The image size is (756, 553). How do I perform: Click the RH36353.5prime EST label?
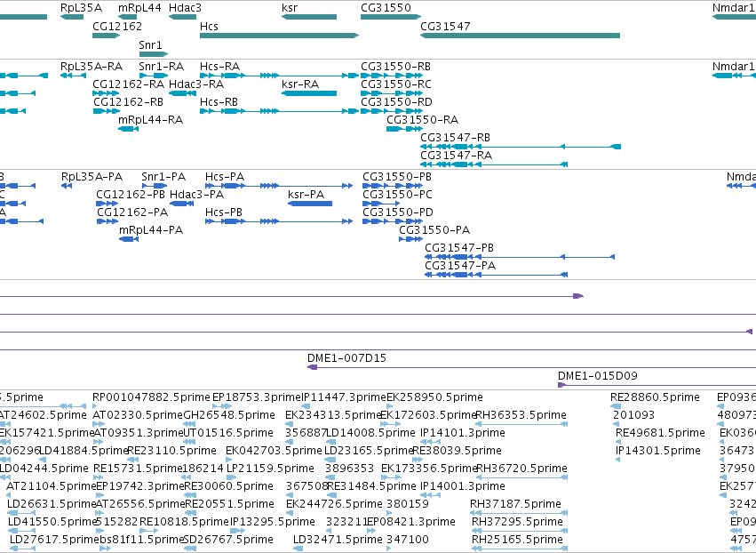click(521, 415)
